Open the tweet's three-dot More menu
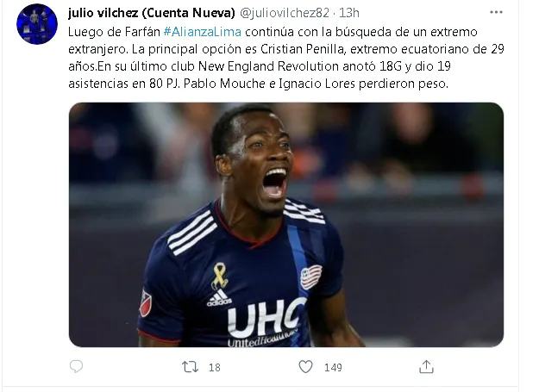The height and width of the screenshot is (392, 539). point(496,12)
